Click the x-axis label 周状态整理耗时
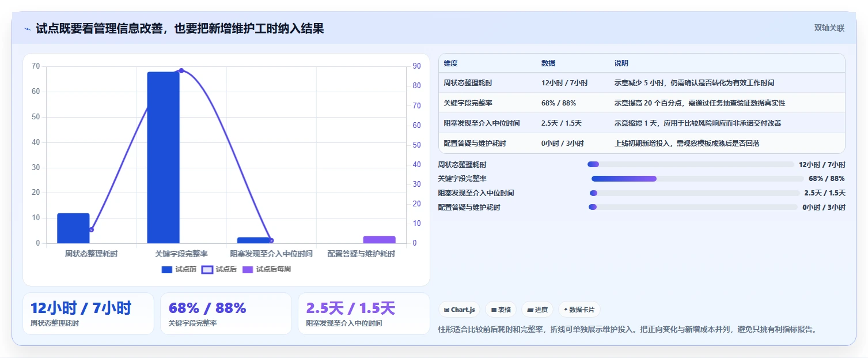 click(x=91, y=254)
